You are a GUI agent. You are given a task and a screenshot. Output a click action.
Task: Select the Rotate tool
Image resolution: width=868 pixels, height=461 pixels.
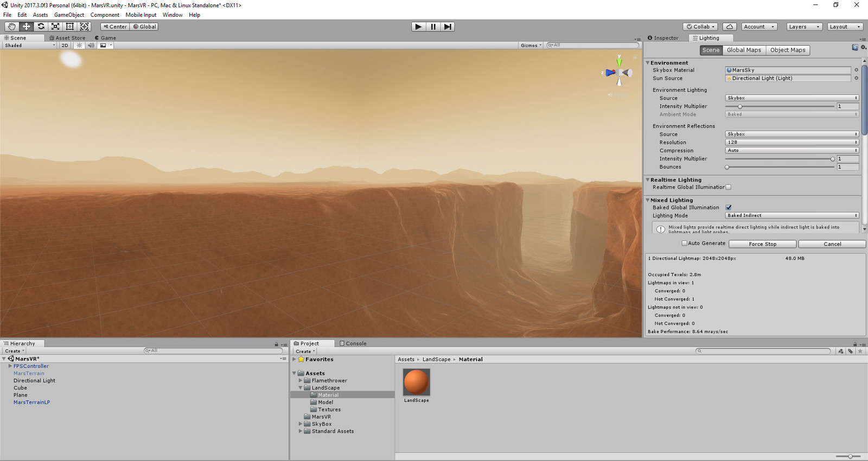pyautogui.click(x=41, y=27)
